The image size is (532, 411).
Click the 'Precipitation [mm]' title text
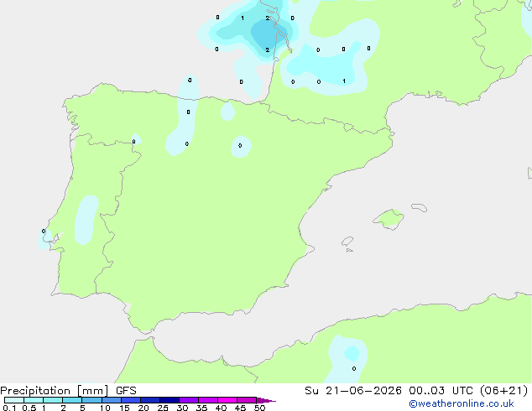54,391
